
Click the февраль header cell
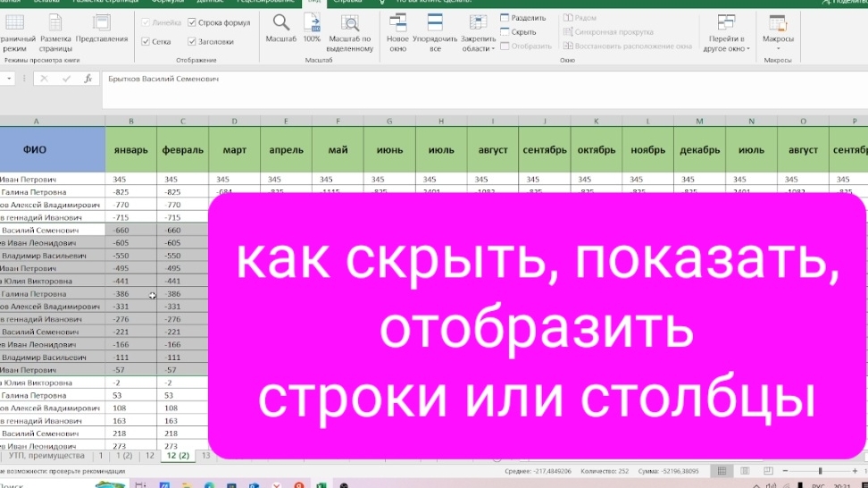(183, 149)
